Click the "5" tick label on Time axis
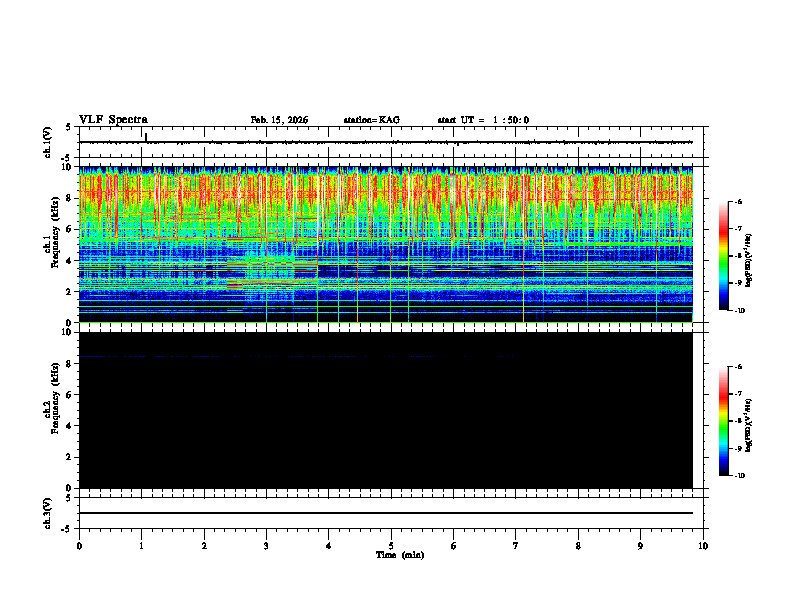This screenshot has height=612, width=792. 391,546
